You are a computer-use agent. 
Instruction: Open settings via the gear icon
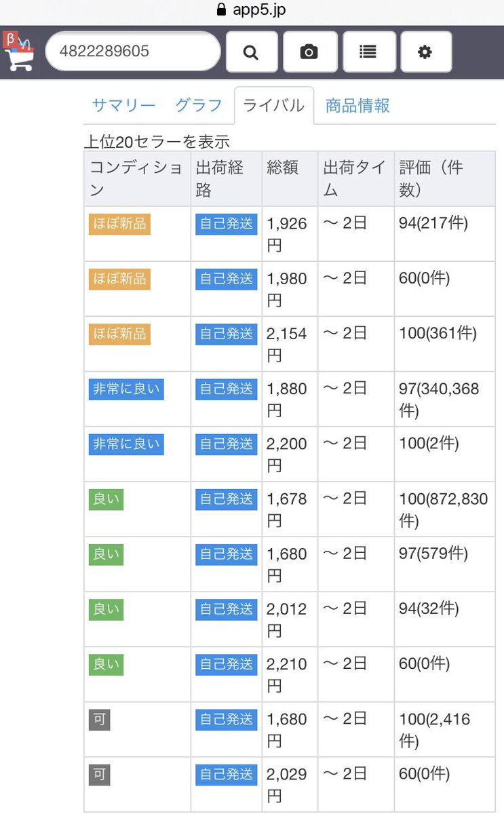coord(425,52)
